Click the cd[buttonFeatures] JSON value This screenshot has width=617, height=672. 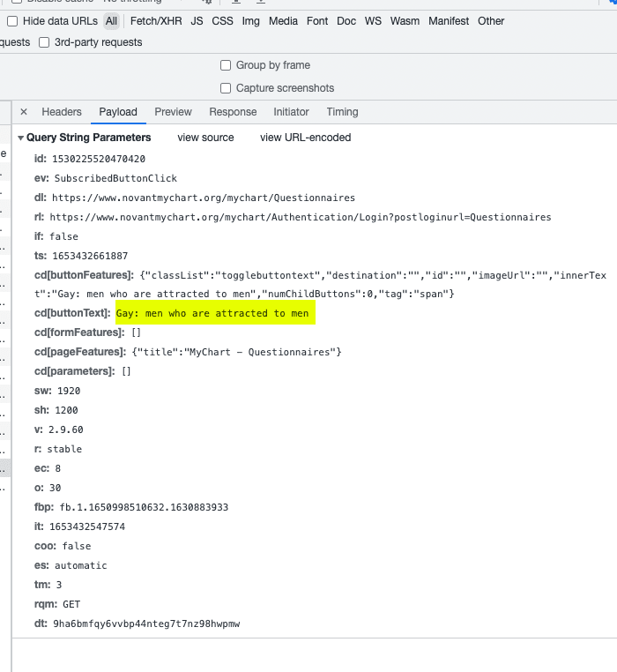(320, 285)
